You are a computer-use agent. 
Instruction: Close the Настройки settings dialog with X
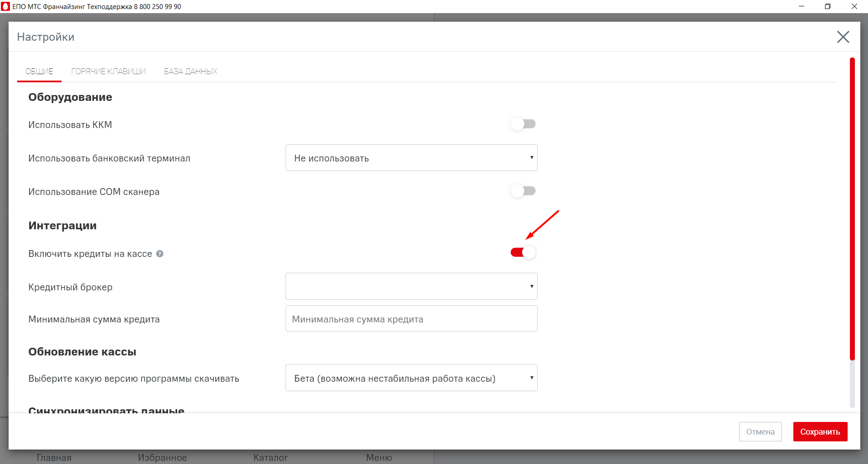[x=843, y=37]
